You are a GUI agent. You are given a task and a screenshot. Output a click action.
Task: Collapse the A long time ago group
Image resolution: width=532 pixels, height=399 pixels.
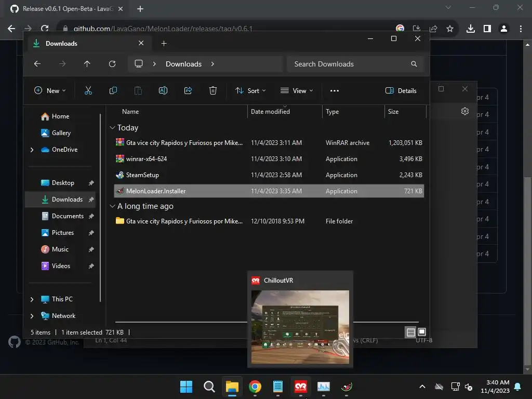click(112, 206)
